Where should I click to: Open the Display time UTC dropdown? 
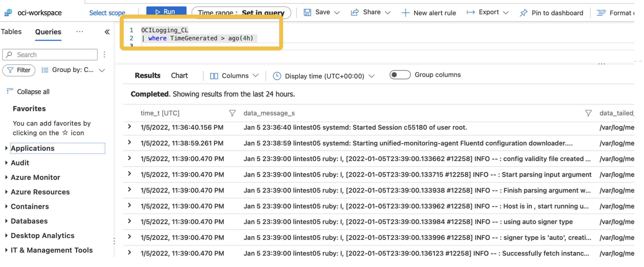pyautogui.click(x=324, y=76)
